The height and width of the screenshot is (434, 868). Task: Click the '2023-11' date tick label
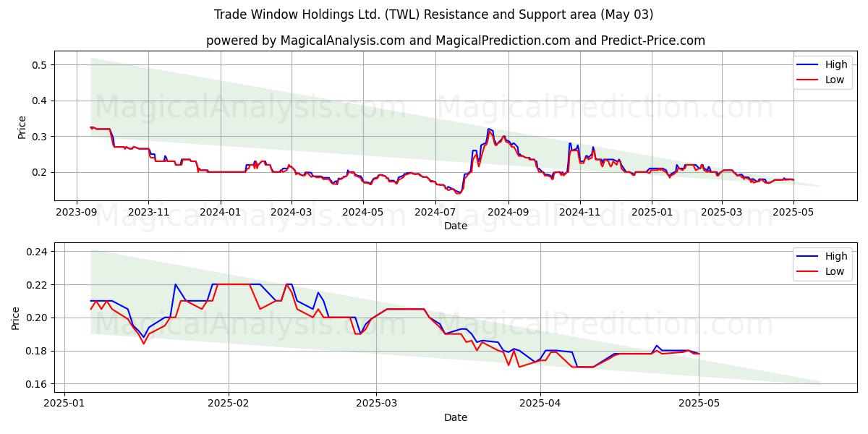(x=148, y=213)
